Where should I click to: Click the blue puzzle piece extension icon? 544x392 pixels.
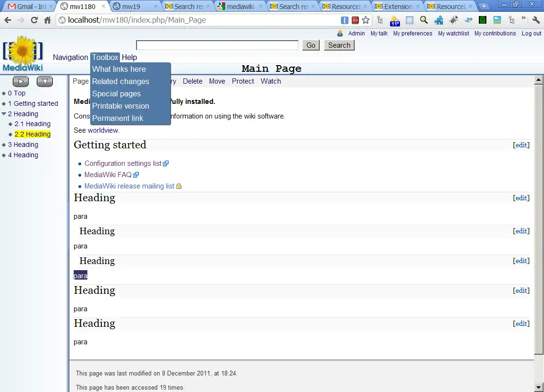pos(439,20)
